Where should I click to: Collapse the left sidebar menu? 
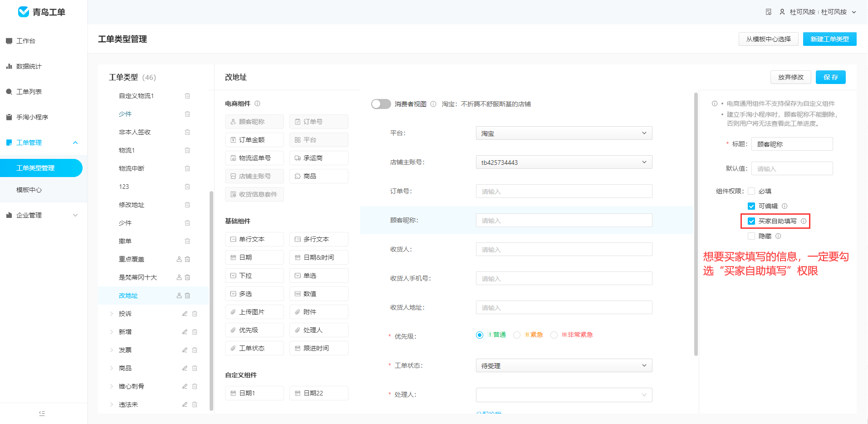[42, 414]
